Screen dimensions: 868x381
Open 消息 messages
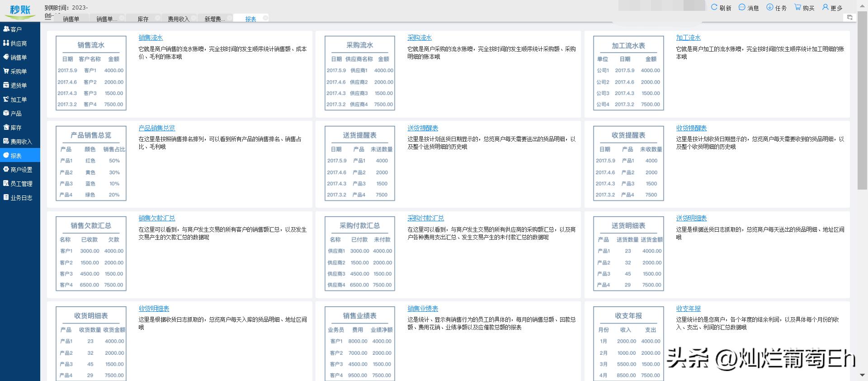pos(749,8)
